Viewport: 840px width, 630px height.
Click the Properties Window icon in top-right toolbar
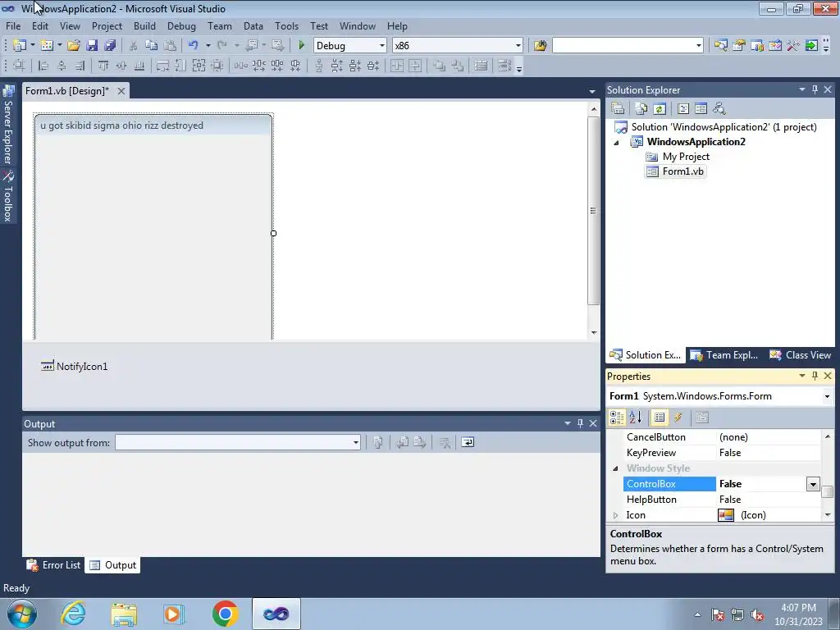point(739,46)
